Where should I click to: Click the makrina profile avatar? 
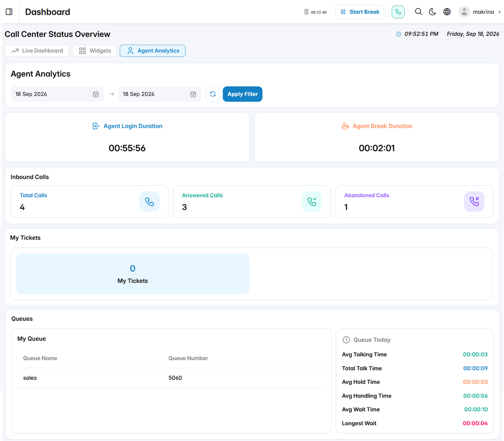[x=464, y=12]
